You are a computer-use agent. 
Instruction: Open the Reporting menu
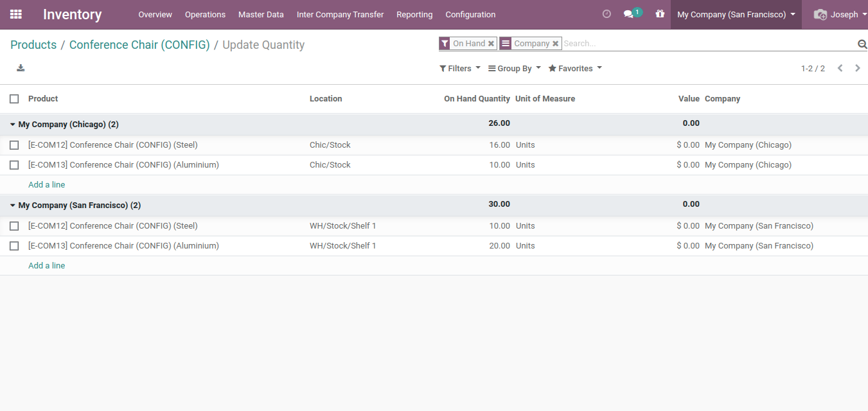tap(414, 14)
